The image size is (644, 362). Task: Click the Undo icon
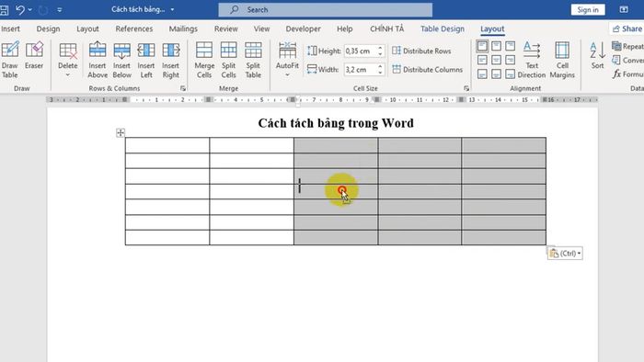(x=19, y=9)
